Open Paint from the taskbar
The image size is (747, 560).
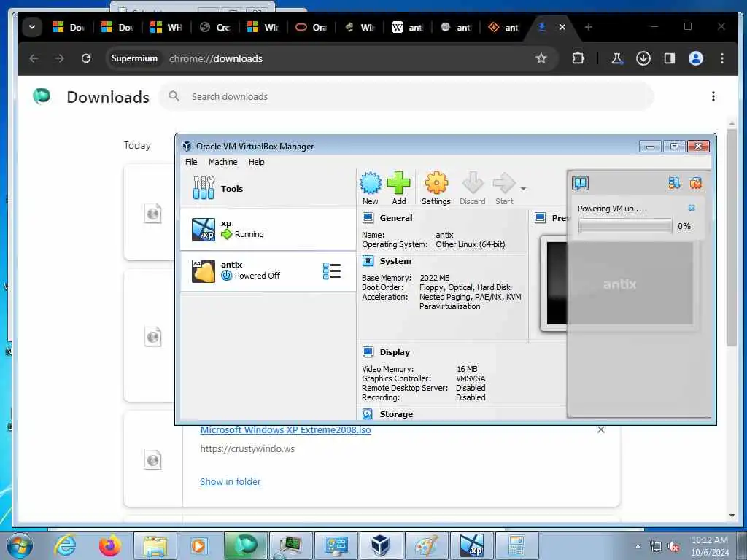[425, 545]
